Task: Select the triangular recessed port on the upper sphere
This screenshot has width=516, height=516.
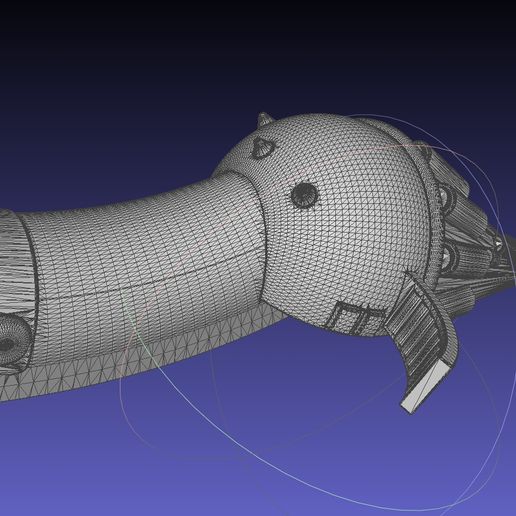Action: click(264, 148)
